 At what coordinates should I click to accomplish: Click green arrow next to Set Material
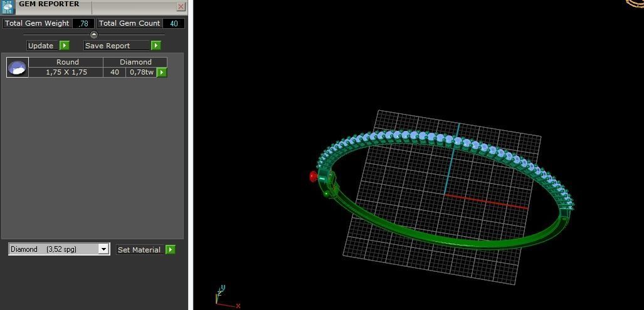pyautogui.click(x=171, y=249)
